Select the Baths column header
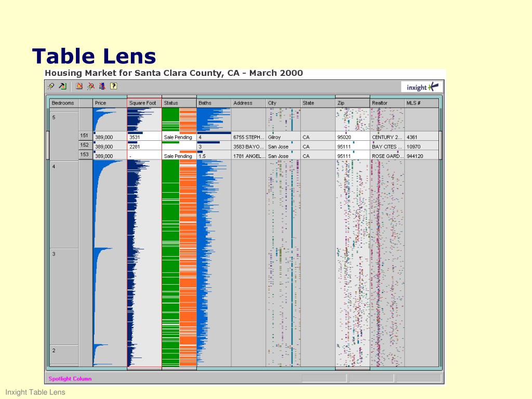The height and width of the screenshot is (399, 532). coord(214,103)
